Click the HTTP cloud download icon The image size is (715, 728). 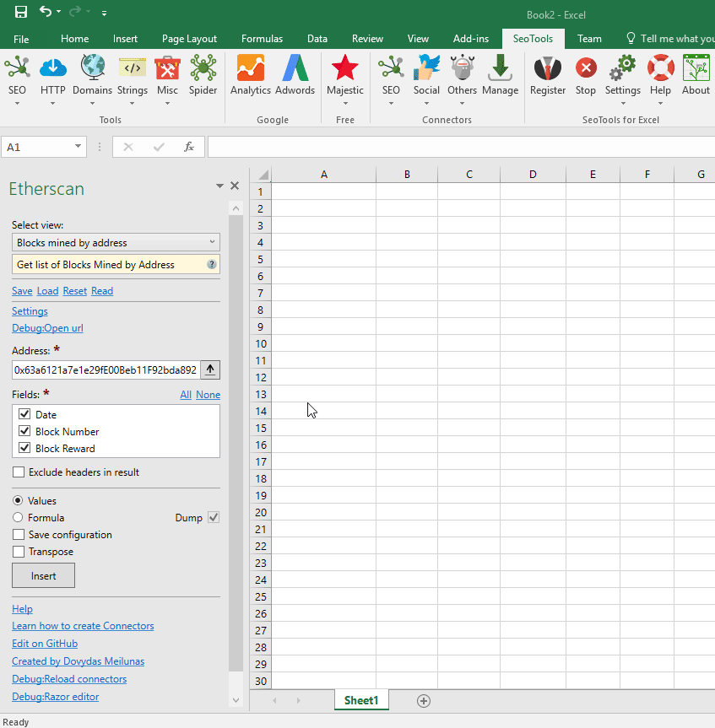52,68
